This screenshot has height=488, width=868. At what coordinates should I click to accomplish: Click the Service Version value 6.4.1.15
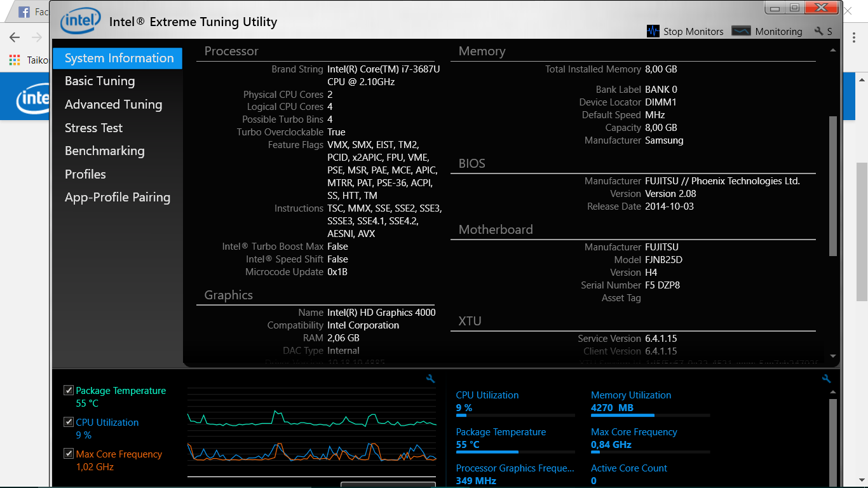661,339
